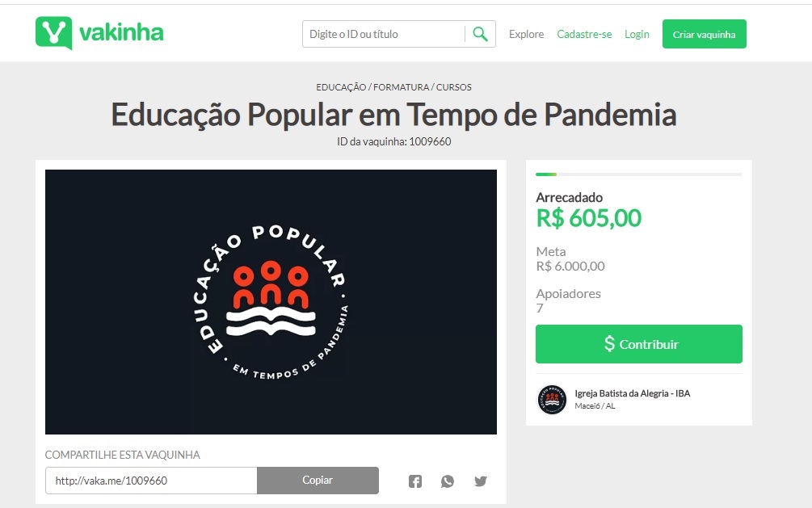Open the Educação Popular campaign image
This screenshot has height=508, width=812.
coord(271,302)
